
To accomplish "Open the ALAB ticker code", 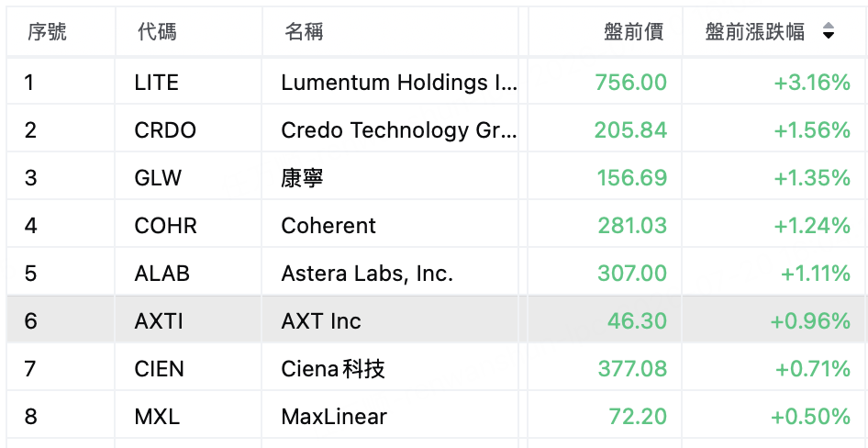I will (x=162, y=274).
